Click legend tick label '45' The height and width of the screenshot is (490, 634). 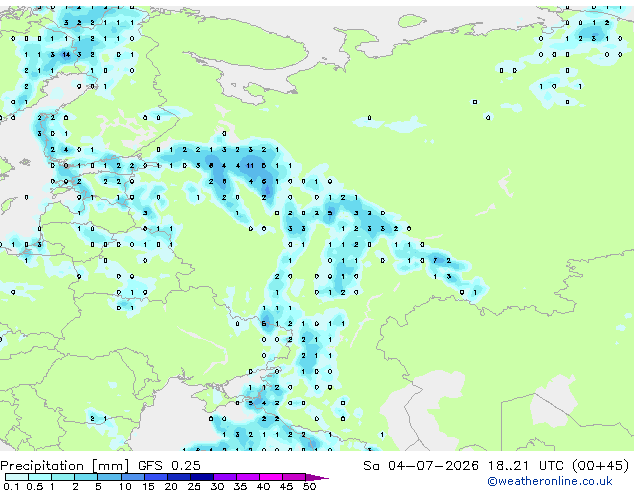286,486
